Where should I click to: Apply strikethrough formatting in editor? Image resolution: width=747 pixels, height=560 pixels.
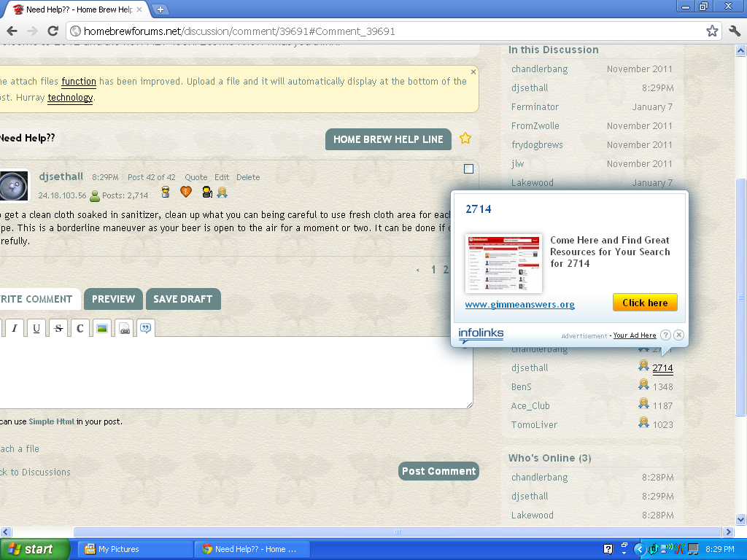tap(58, 328)
